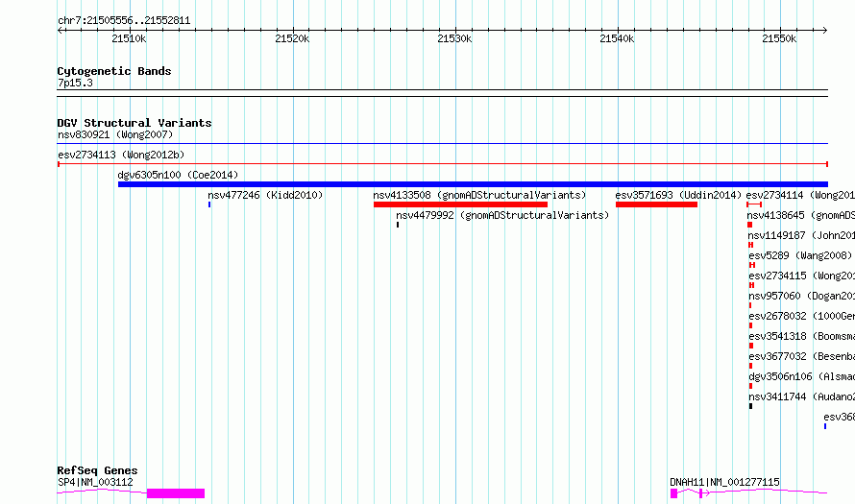Click the red esv3571693 variant bar
This screenshot has width=855, height=504.
656,204
